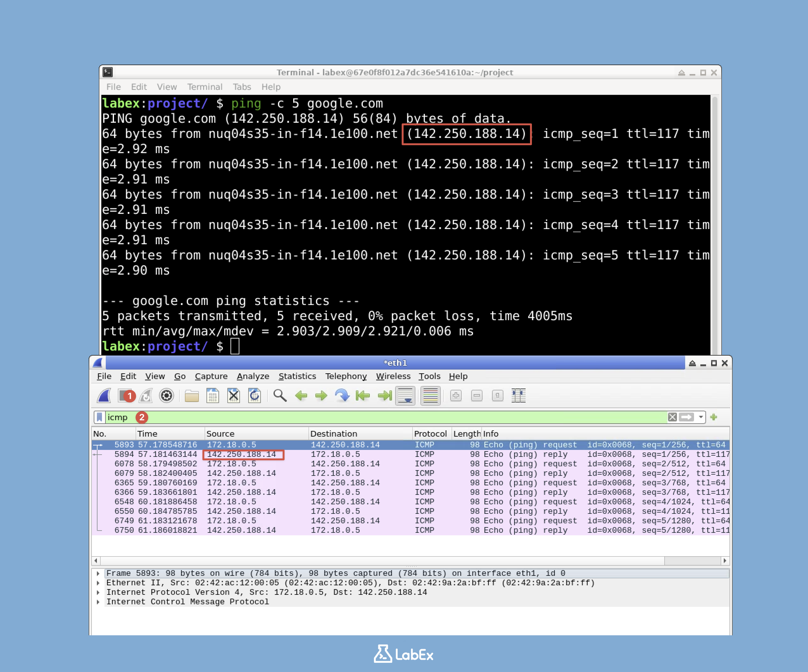Sort packets by the Time column
Screen dimensions: 808x672
(170, 434)
